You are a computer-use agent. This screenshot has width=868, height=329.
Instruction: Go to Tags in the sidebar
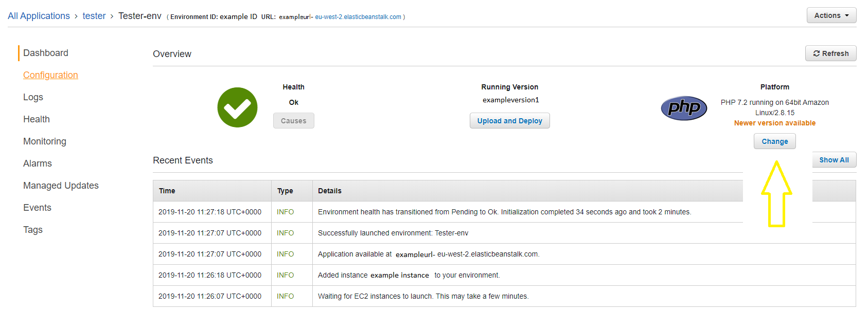click(33, 230)
